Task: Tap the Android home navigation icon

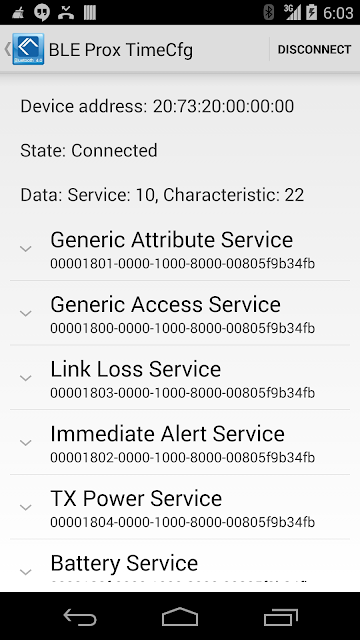Action: (180, 616)
